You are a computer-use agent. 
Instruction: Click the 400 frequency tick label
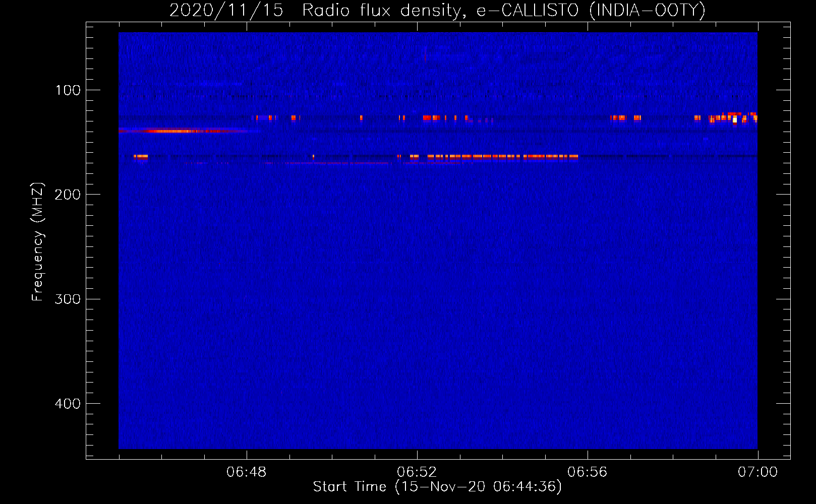(x=68, y=404)
